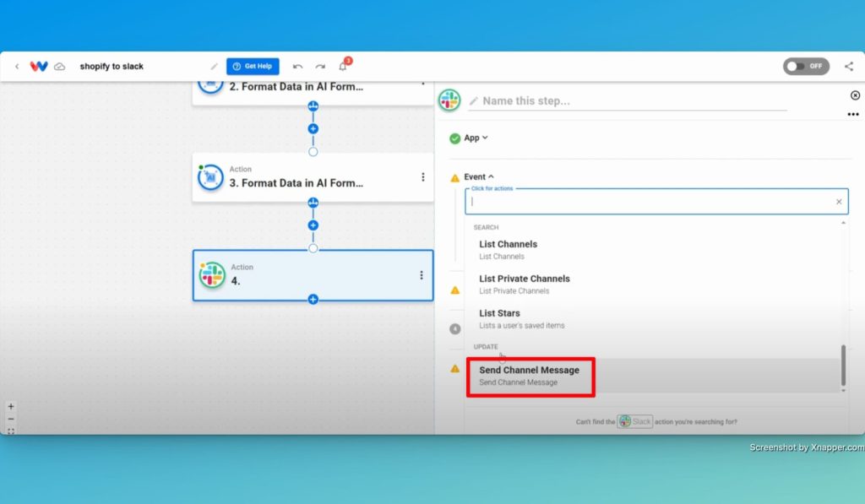
Task: Add a step below action 4
Action: [x=313, y=300]
